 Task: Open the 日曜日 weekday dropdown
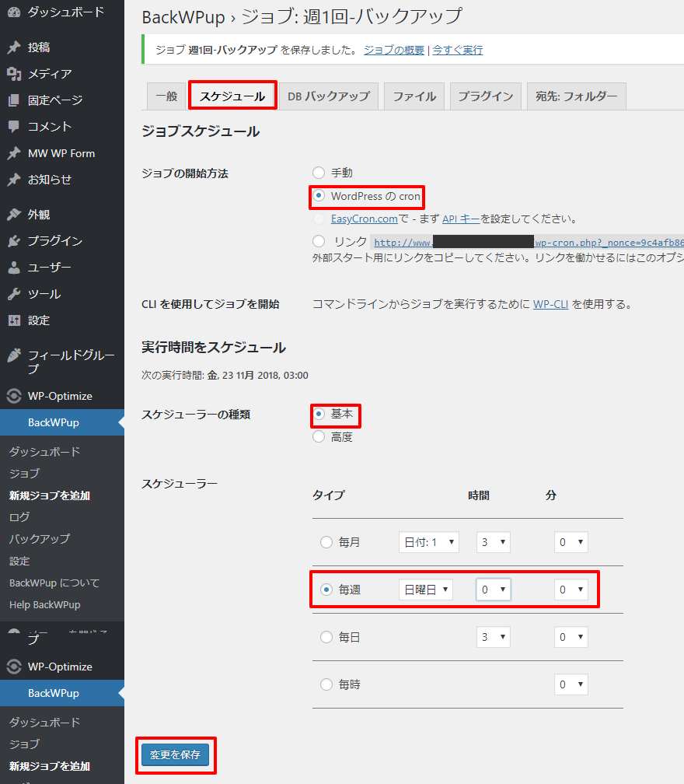(x=426, y=590)
